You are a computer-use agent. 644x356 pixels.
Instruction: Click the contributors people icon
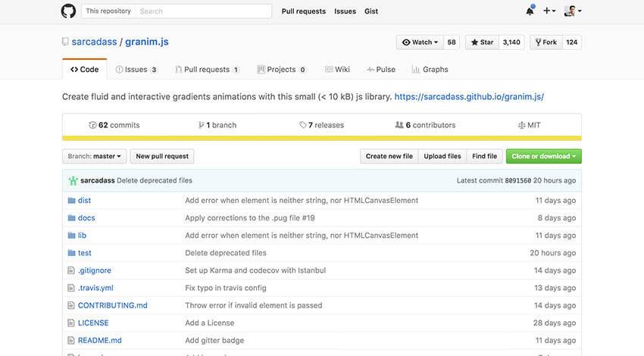click(399, 125)
